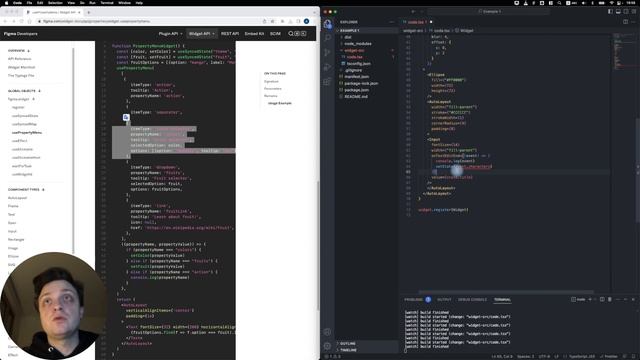640x360 pixels.
Task: Create a new terminal with plus icon
Action: coord(590,300)
